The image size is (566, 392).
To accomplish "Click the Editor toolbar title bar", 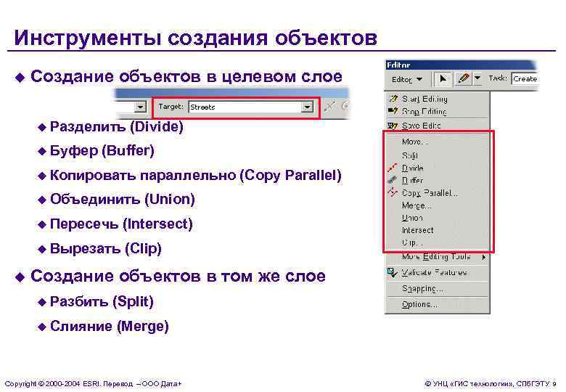I will click(460, 65).
